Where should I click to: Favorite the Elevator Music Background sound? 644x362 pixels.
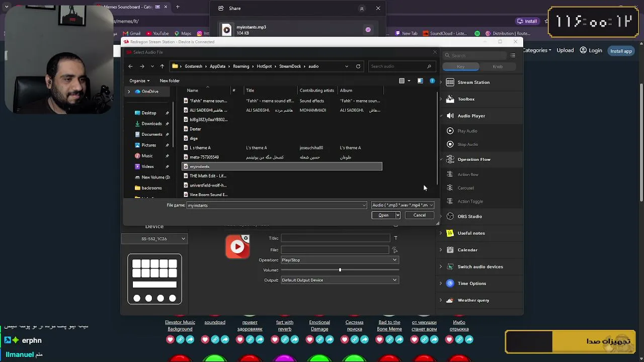pyautogui.click(x=170, y=340)
